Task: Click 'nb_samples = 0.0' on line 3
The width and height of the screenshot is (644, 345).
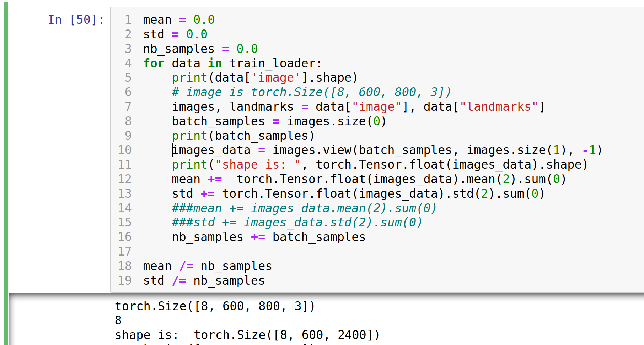Action: point(200,49)
